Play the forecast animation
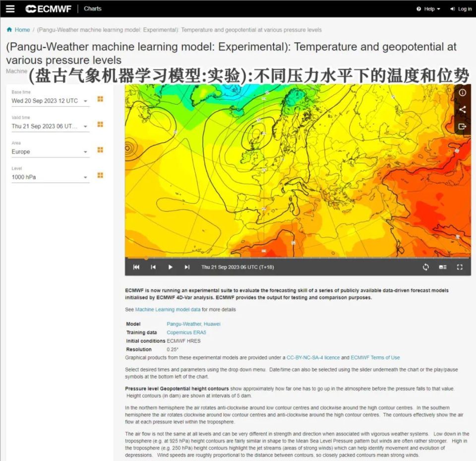 coord(170,267)
